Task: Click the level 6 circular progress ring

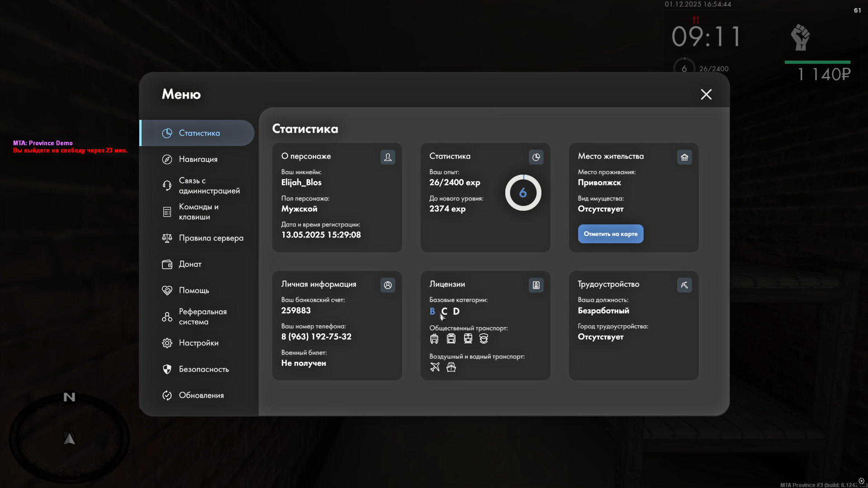Action: (523, 193)
